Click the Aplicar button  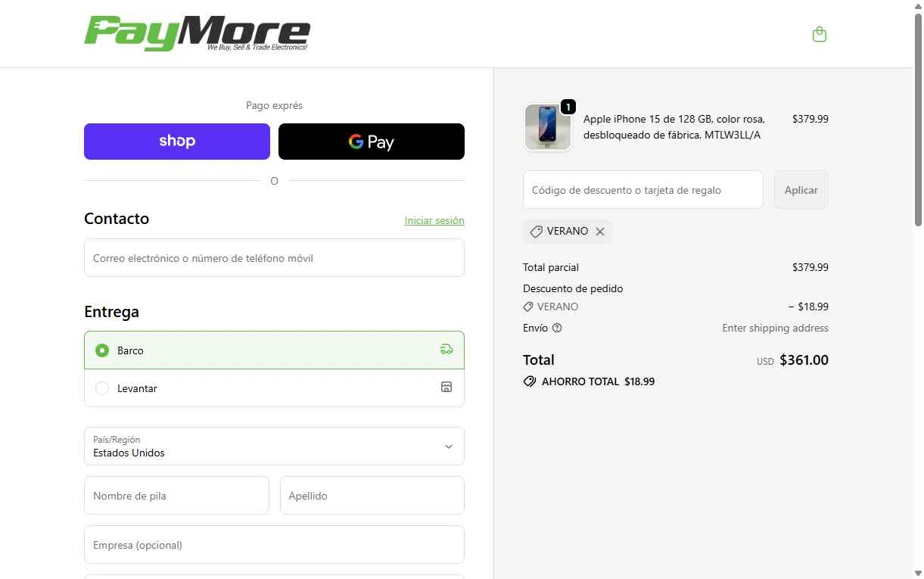pyautogui.click(x=801, y=190)
